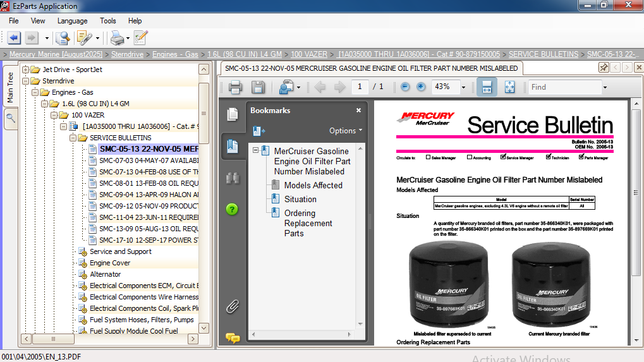Click the blue Back navigation arrow
The image size is (644, 362).
pos(15,38)
